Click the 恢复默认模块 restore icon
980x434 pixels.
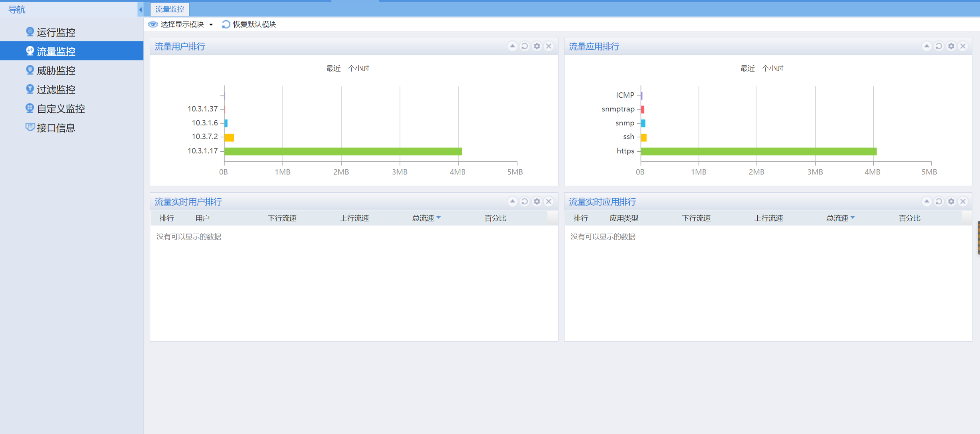tap(226, 24)
